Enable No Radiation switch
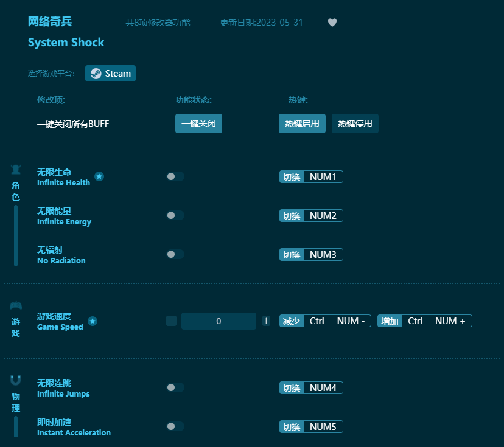This screenshot has height=447, width=504. [175, 254]
